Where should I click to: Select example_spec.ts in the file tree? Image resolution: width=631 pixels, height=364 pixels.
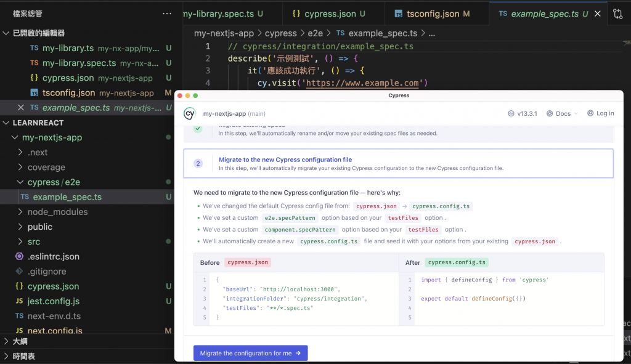pos(87,197)
